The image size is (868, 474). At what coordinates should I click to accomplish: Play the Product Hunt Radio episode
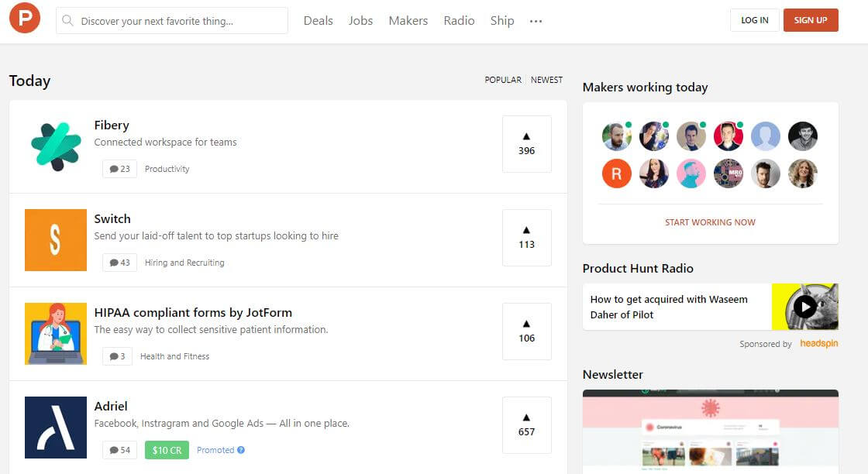(805, 307)
